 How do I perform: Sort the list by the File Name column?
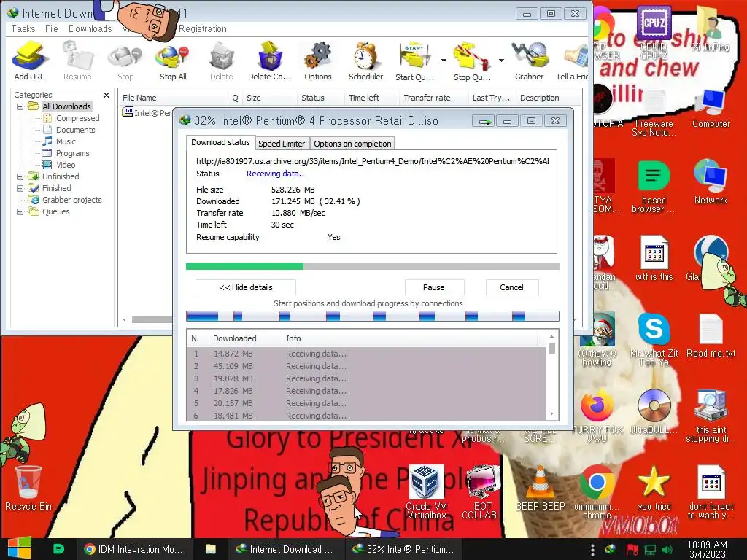click(174, 98)
